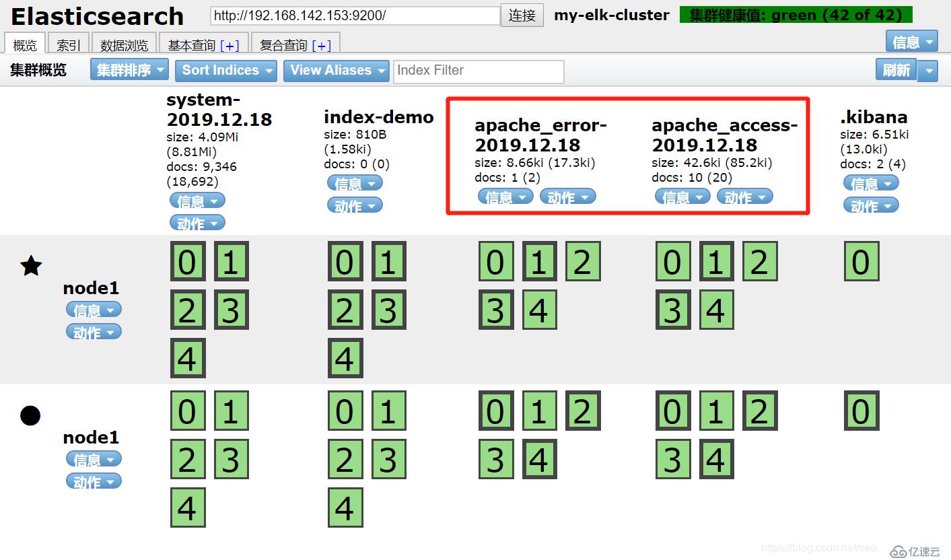Open the 概览 tab

pos(25,44)
